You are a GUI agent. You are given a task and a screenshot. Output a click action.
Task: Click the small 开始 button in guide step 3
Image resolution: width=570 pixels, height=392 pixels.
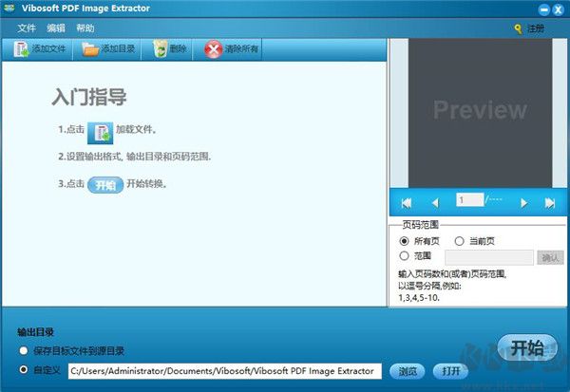[105, 185]
